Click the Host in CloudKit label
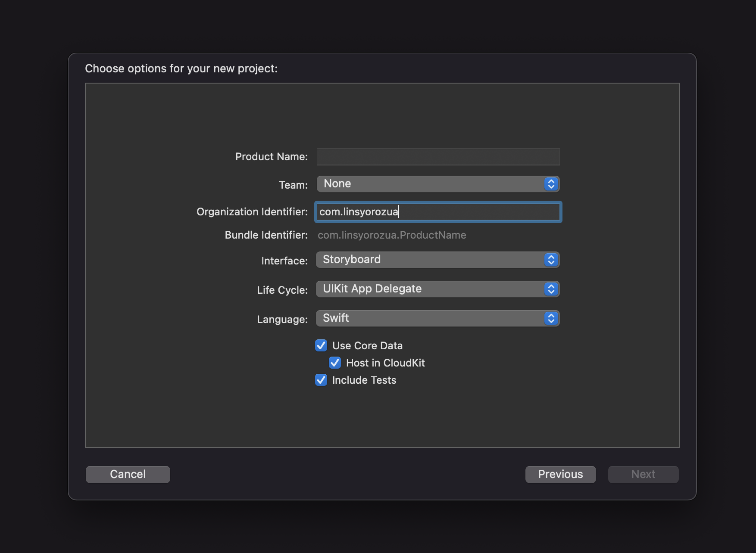756x553 pixels. point(385,363)
